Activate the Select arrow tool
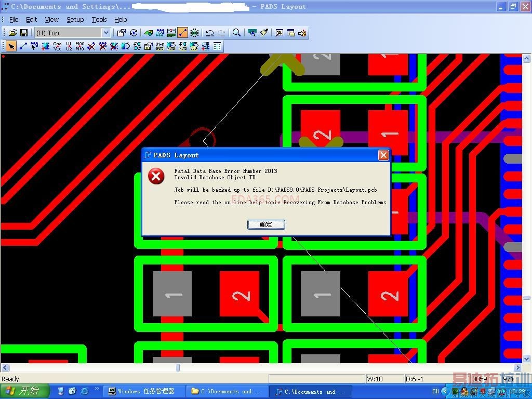The width and height of the screenshot is (532, 399). click(x=11, y=46)
